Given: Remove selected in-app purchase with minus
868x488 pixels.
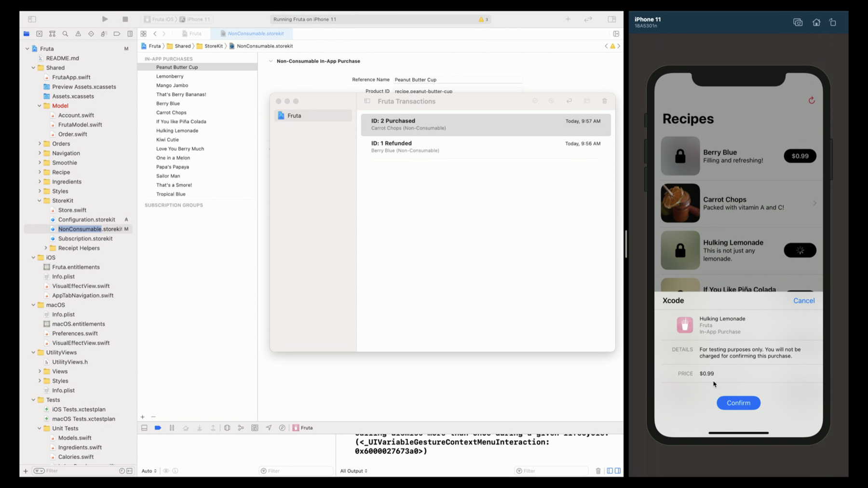Looking at the screenshot, I should (153, 417).
